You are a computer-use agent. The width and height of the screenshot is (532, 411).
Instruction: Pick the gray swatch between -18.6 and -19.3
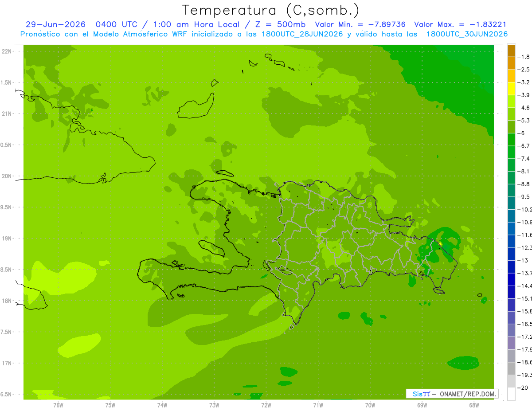point(511,368)
